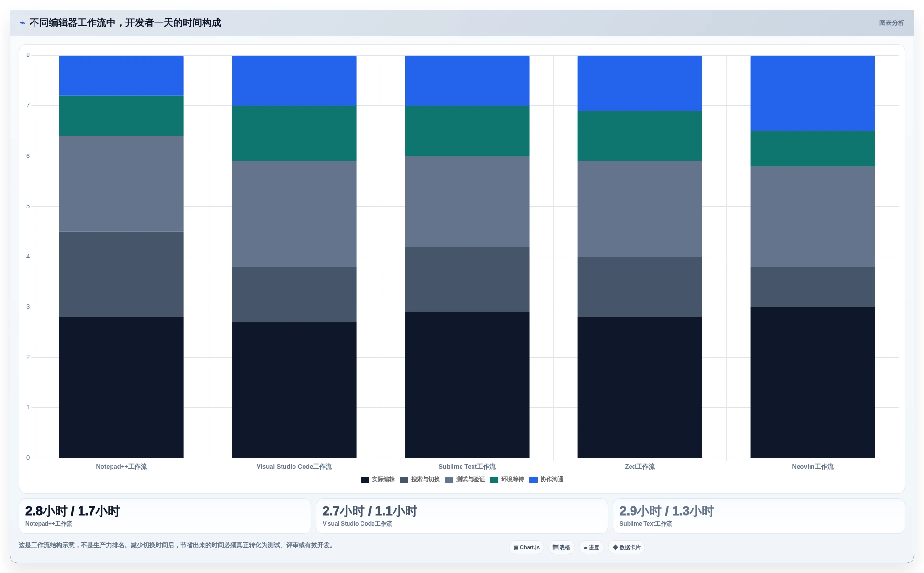Click the Visual Studio Code工作流 axis label
924x573 pixels.
pos(294,467)
